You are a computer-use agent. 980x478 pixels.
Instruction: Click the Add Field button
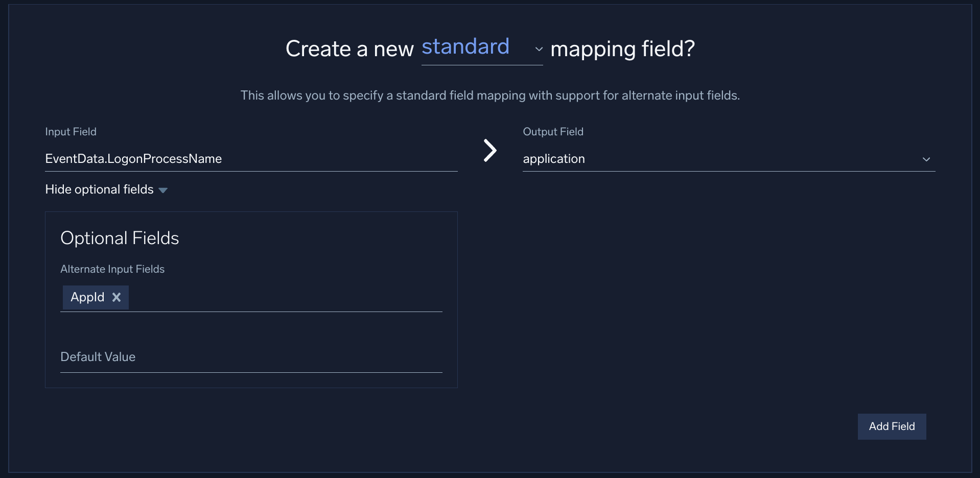point(891,426)
